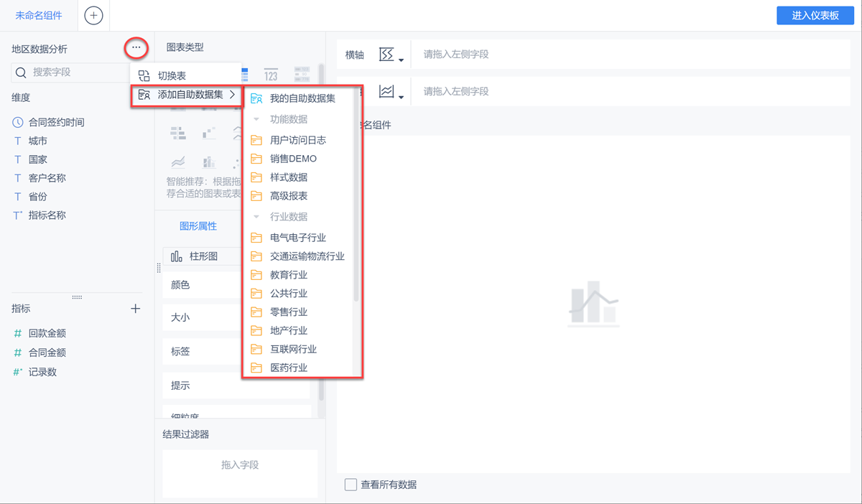Click the folder icon beside 高级报表
Screen dimensions: 862x504
(x=256, y=196)
